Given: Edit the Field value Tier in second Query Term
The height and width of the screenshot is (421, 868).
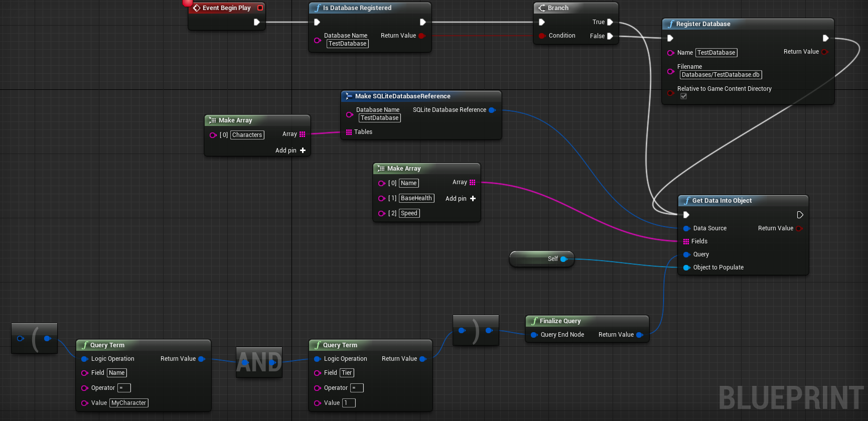Looking at the screenshot, I should point(347,373).
